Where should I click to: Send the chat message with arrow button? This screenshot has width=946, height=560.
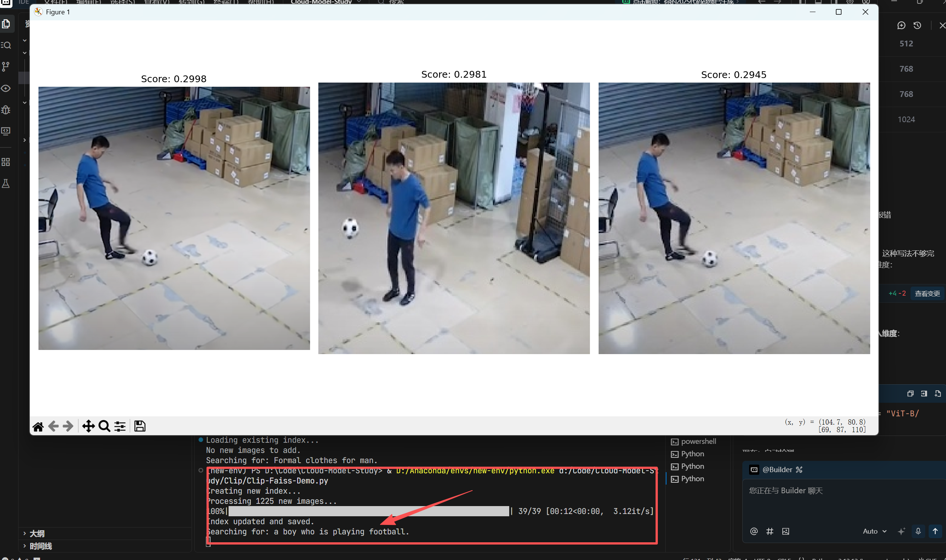tap(935, 531)
